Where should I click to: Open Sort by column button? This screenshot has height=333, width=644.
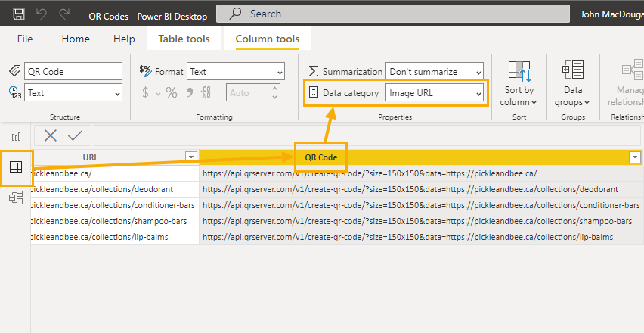point(519,84)
